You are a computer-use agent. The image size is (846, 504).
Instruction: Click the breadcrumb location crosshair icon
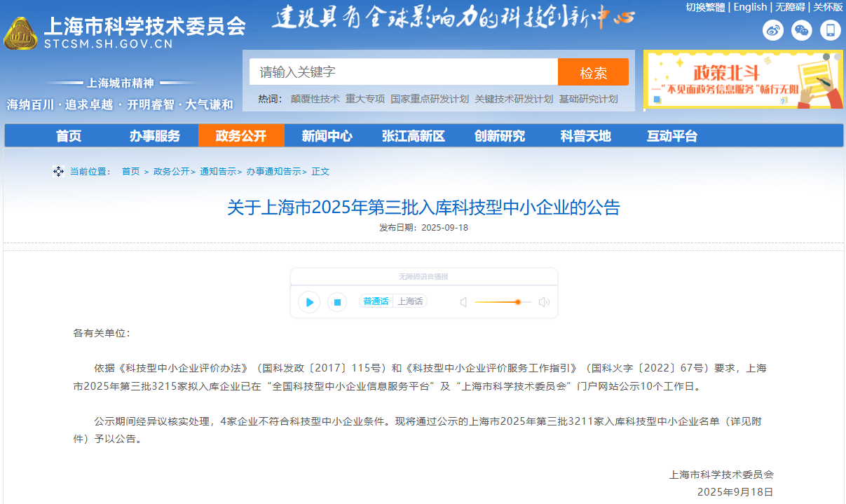click(x=58, y=170)
